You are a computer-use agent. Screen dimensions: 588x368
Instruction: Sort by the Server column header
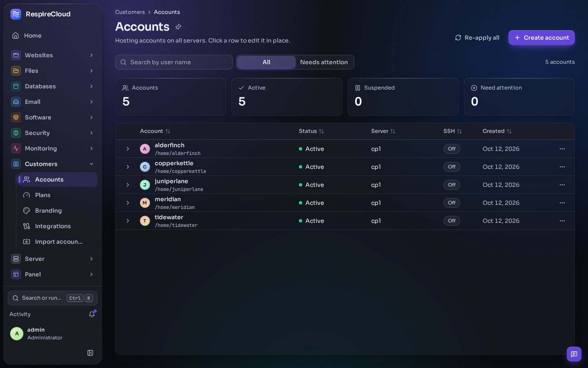point(383,131)
